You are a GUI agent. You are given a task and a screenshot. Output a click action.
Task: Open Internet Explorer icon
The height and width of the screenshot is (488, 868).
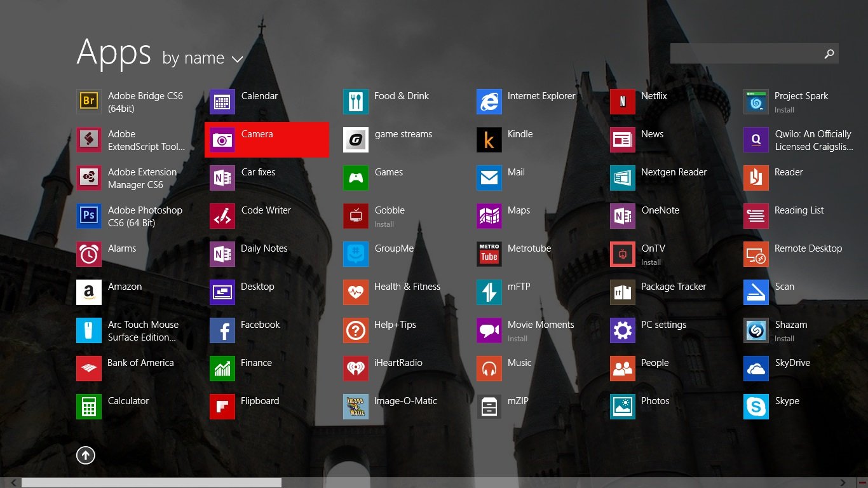point(489,102)
